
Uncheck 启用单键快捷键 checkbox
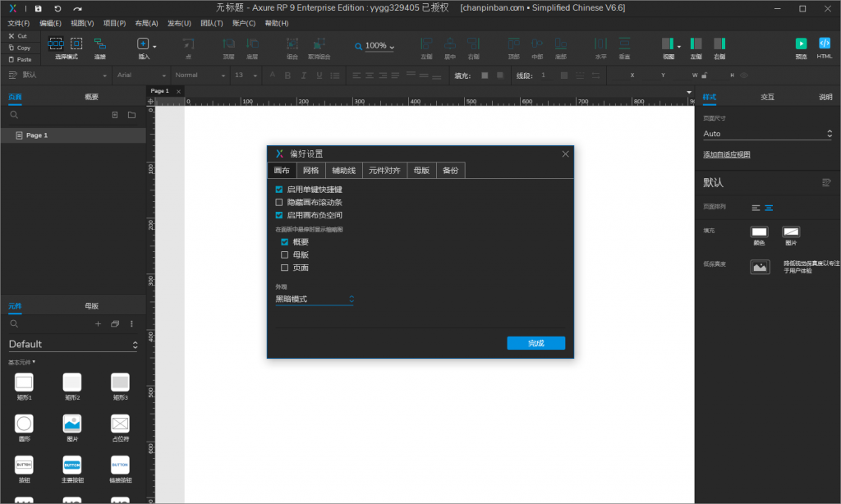point(279,189)
